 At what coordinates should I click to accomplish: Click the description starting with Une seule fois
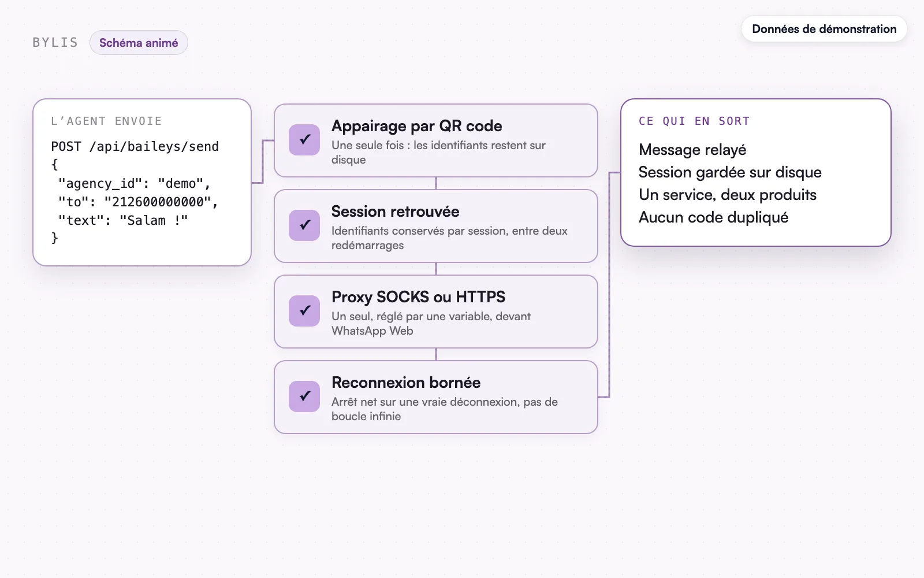[x=438, y=153]
